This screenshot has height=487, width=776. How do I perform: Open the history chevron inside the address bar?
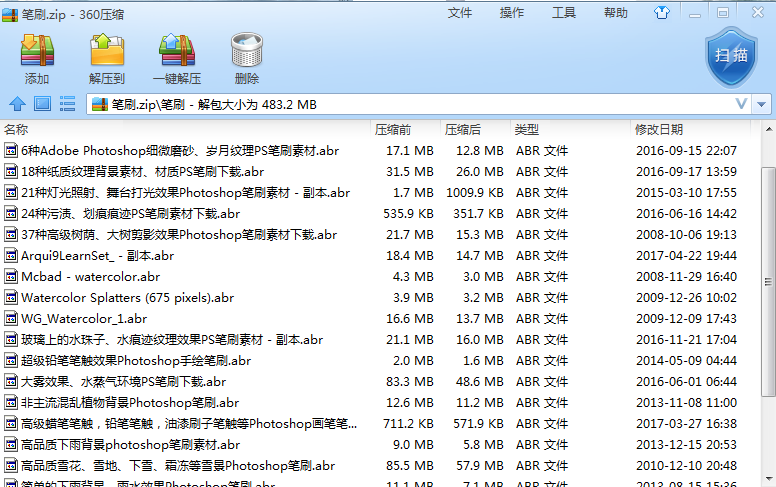[741, 104]
